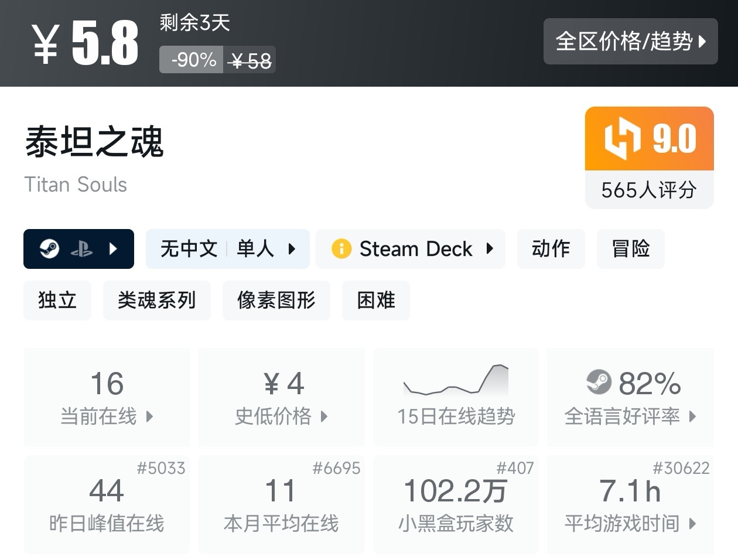
Task: Click the Steam platform icon
Action: 50,249
